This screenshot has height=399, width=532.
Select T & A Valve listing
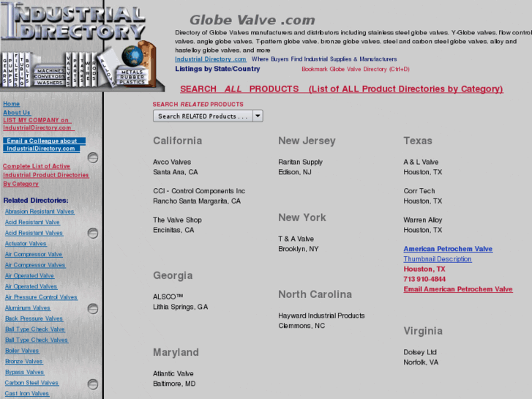click(296, 239)
